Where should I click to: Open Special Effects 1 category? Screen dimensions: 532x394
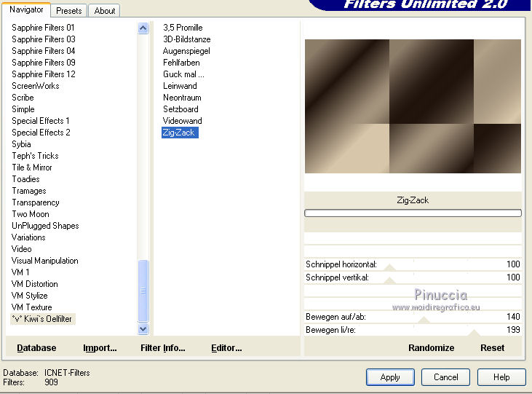click(40, 121)
